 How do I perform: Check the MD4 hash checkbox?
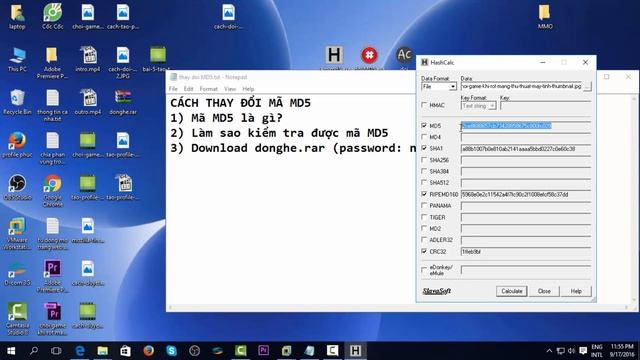[x=424, y=137]
